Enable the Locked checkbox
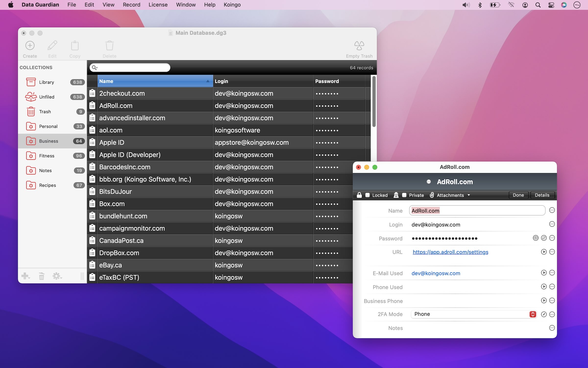This screenshot has width=588, height=368. coord(368,195)
